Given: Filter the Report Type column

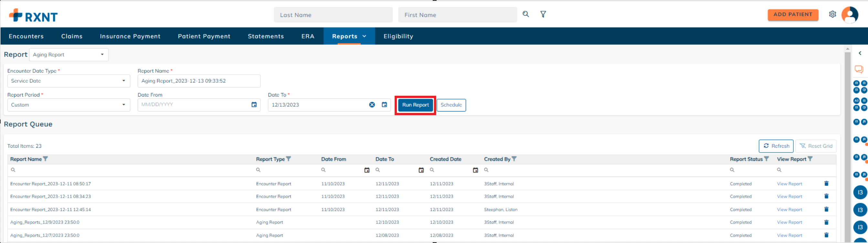Looking at the screenshot, I should [289, 159].
